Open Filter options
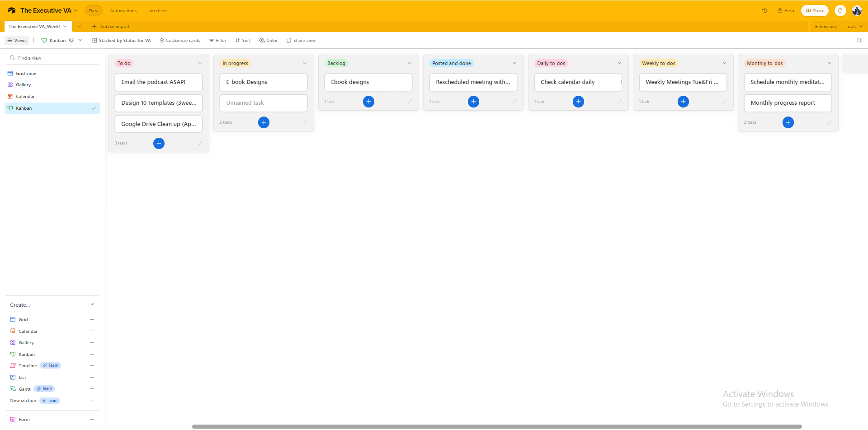 tap(217, 40)
